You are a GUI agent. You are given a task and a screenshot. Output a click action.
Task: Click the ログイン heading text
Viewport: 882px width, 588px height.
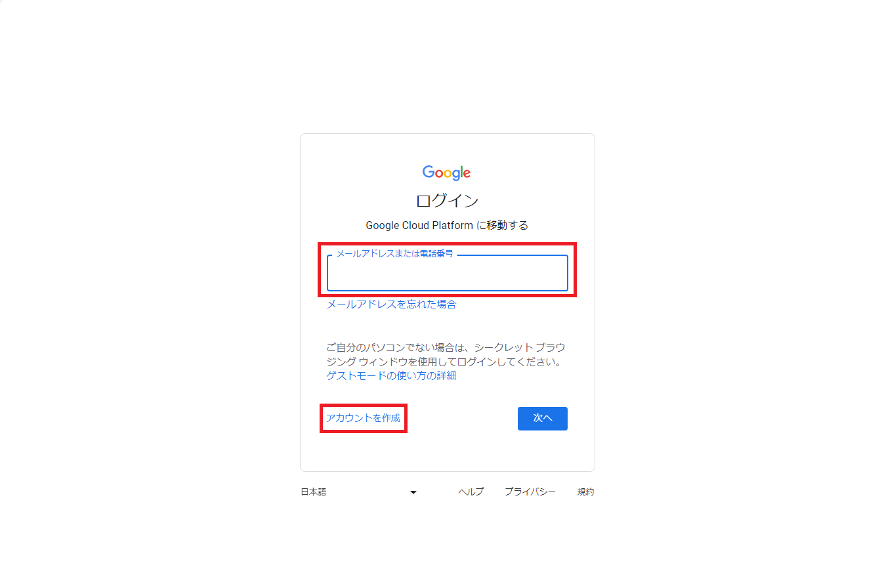448,201
